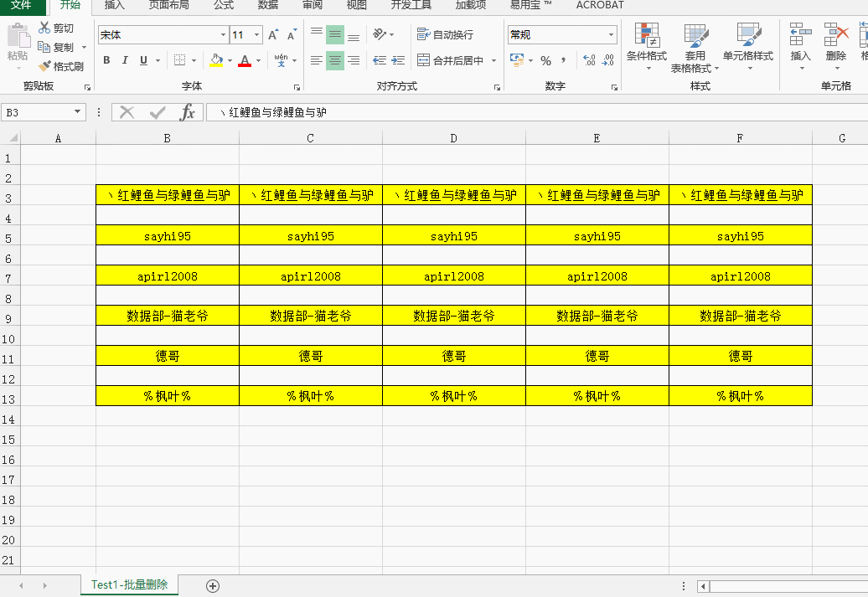Switch to the 插入 (Insert) ribbon tab

[115, 5]
